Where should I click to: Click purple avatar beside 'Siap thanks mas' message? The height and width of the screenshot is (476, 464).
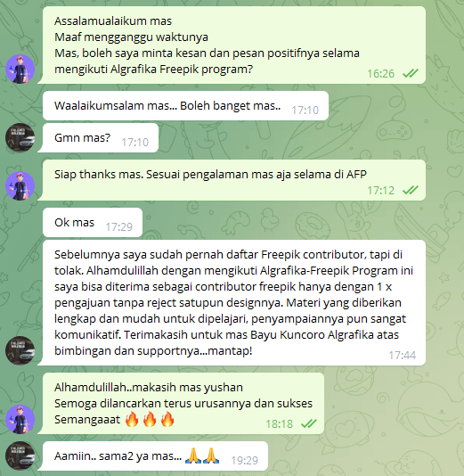[20, 185]
